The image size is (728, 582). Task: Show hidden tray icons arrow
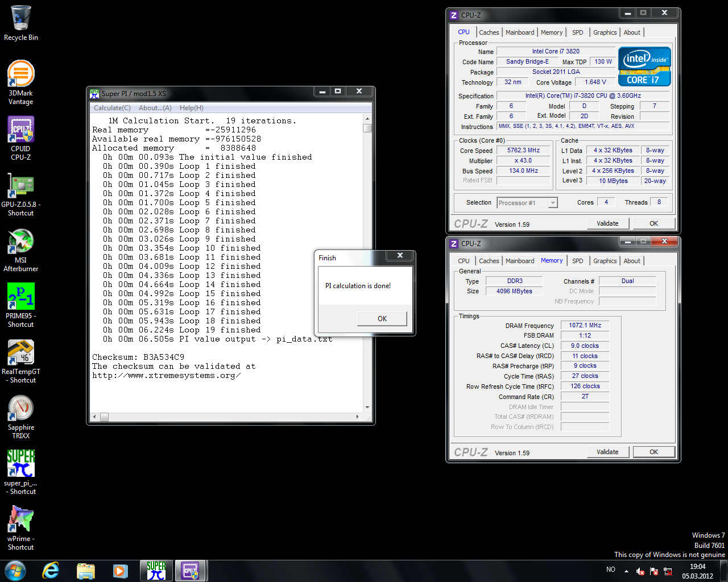tap(626, 571)
